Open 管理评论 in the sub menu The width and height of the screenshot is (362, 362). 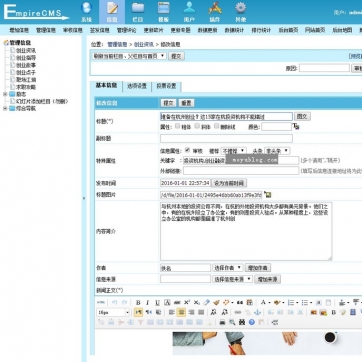(x=126, y=30)
